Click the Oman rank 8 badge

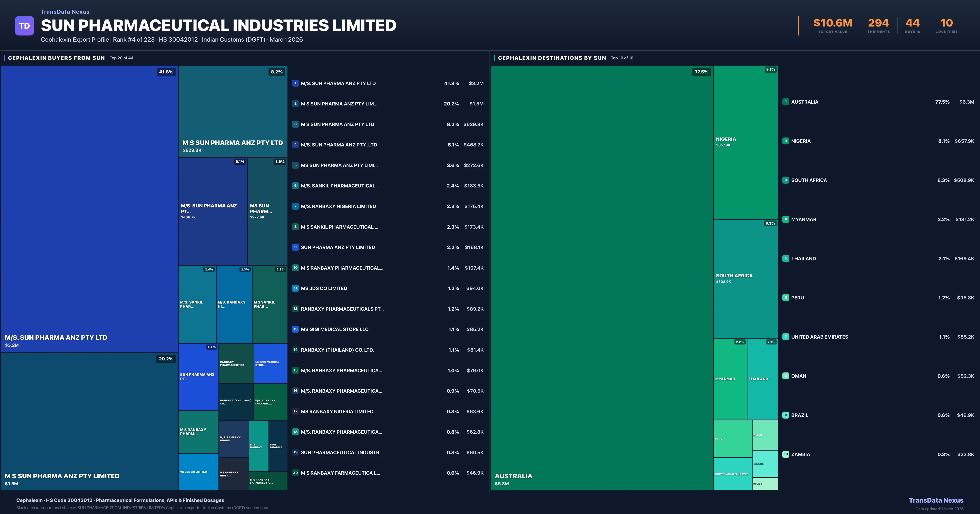[786, 376]
